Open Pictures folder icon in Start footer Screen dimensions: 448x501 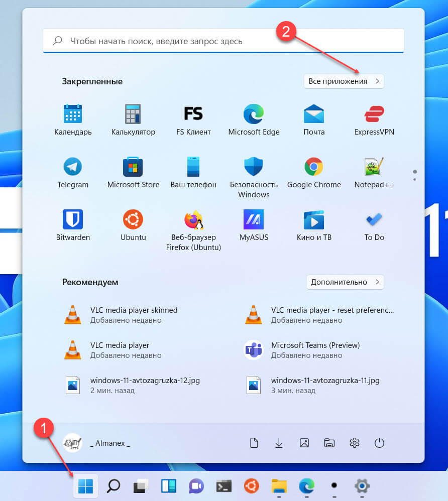pos(304,443)
